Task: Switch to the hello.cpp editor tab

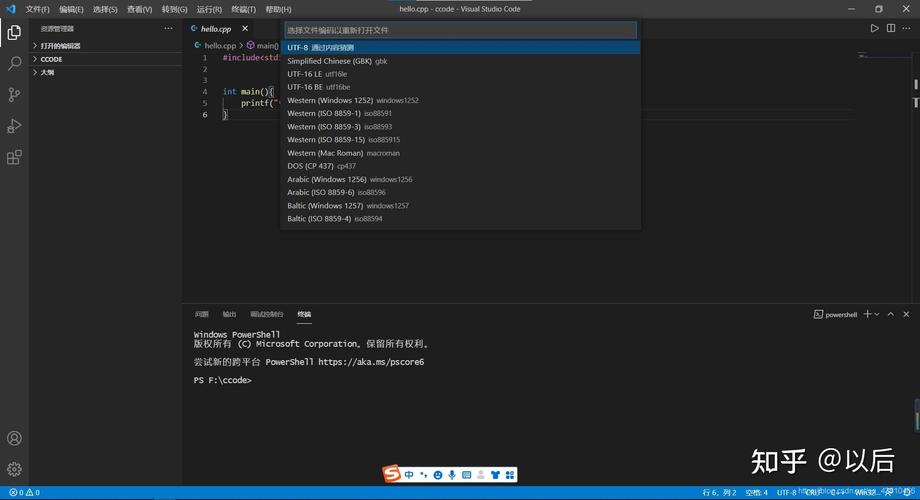Action: tap(216, 28)
